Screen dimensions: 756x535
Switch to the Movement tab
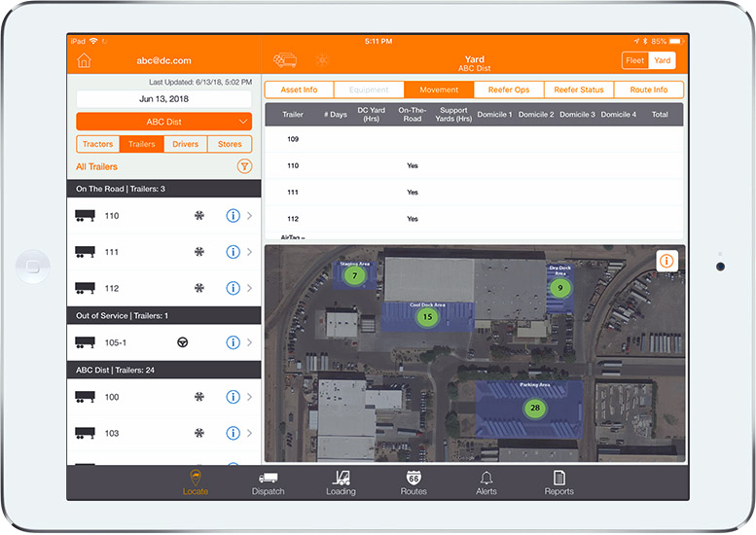pyautogui.click(x=439, y=89)
